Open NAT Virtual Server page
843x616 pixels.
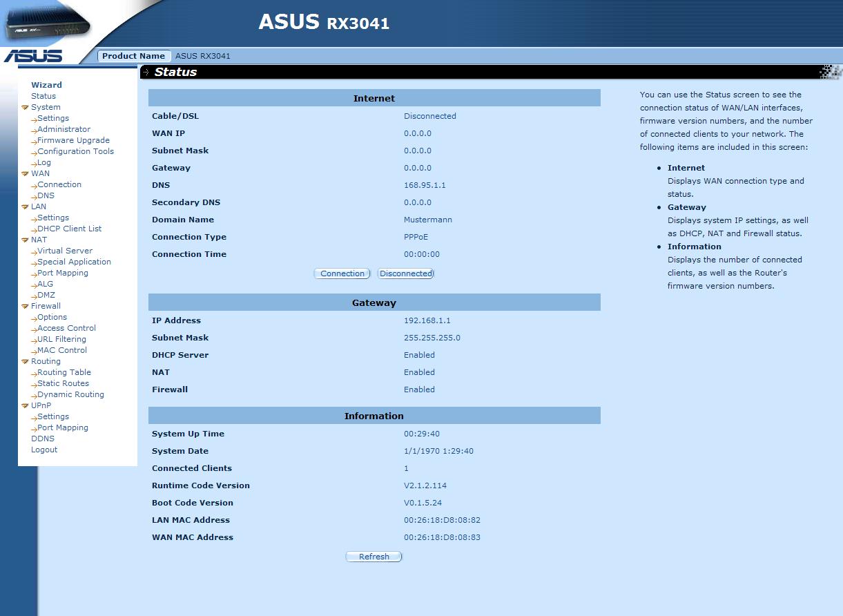tap(65, 251)
